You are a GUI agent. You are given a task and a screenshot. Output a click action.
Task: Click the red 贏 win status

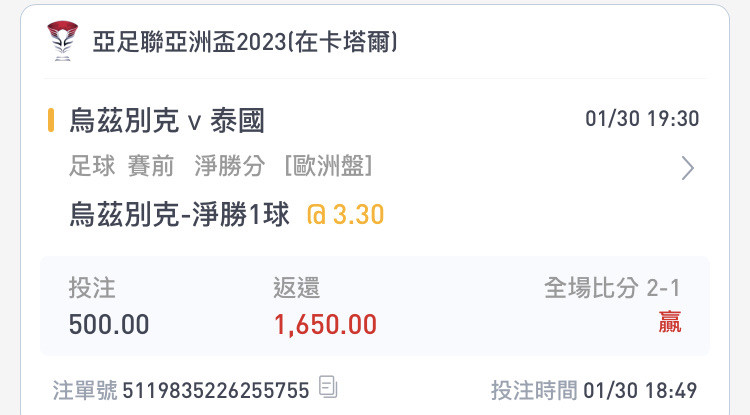[670, 322]
